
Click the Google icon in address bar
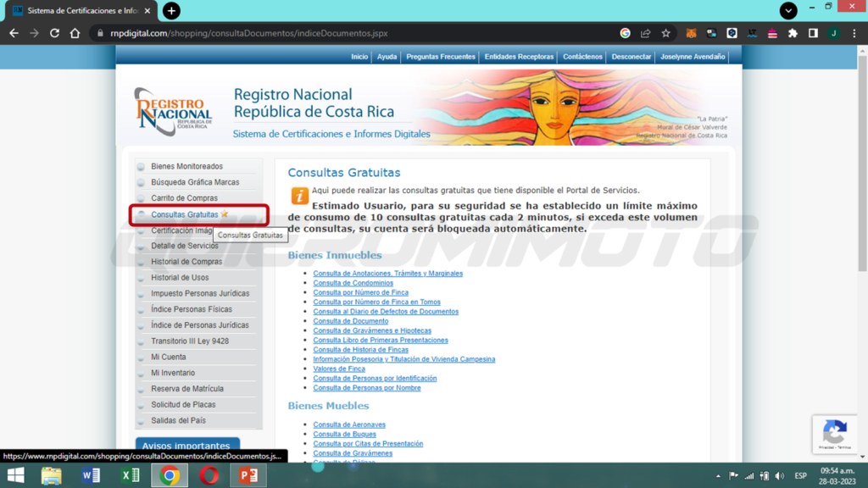[625, 33]
